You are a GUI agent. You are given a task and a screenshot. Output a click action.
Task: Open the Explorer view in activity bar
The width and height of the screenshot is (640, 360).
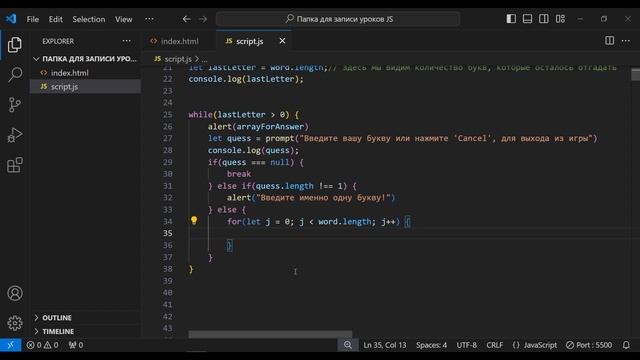coord(15,44)
